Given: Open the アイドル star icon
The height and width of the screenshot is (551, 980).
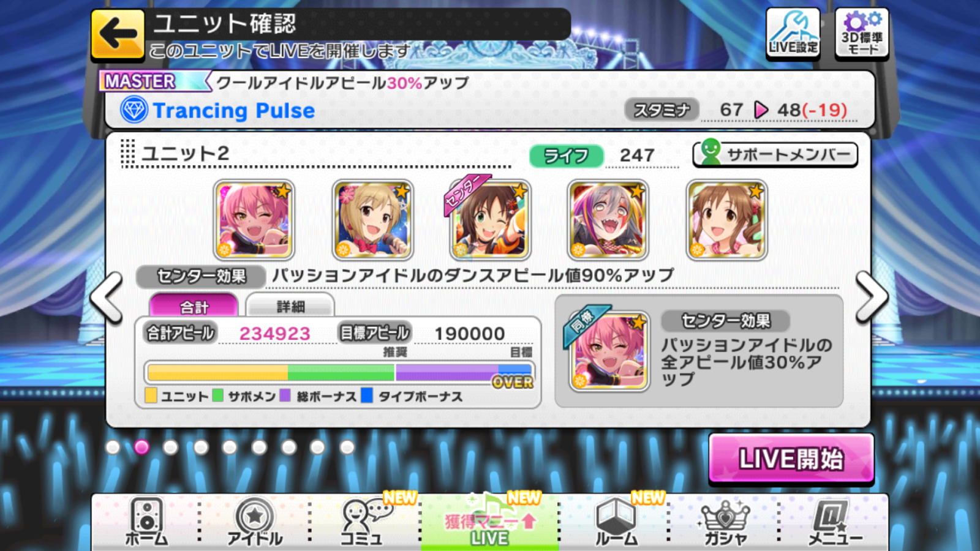Looking at the screenshot, I should pos(255,522).
